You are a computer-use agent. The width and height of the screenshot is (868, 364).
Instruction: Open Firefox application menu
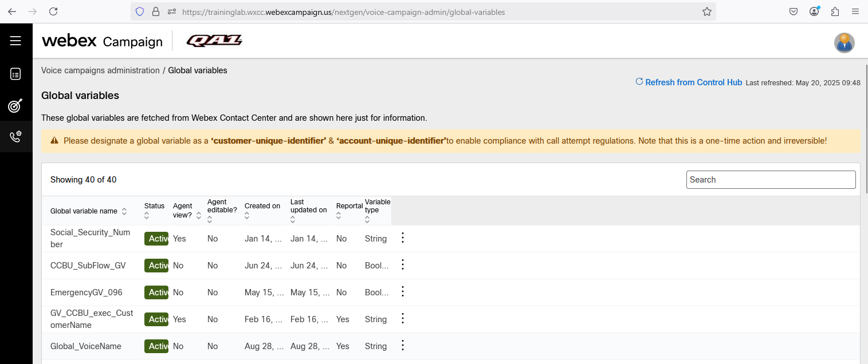(x=855, y=11)
